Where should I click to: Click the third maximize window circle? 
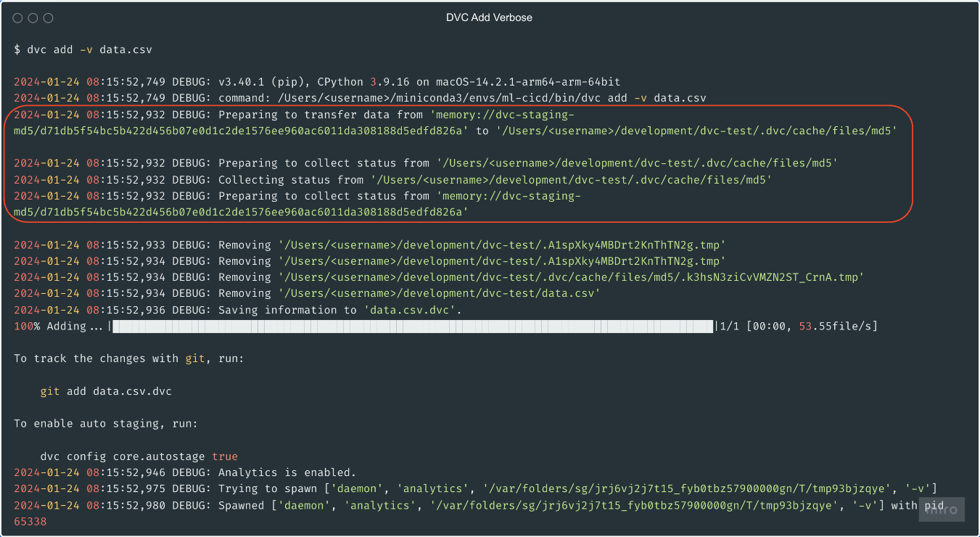pos(49,17)
